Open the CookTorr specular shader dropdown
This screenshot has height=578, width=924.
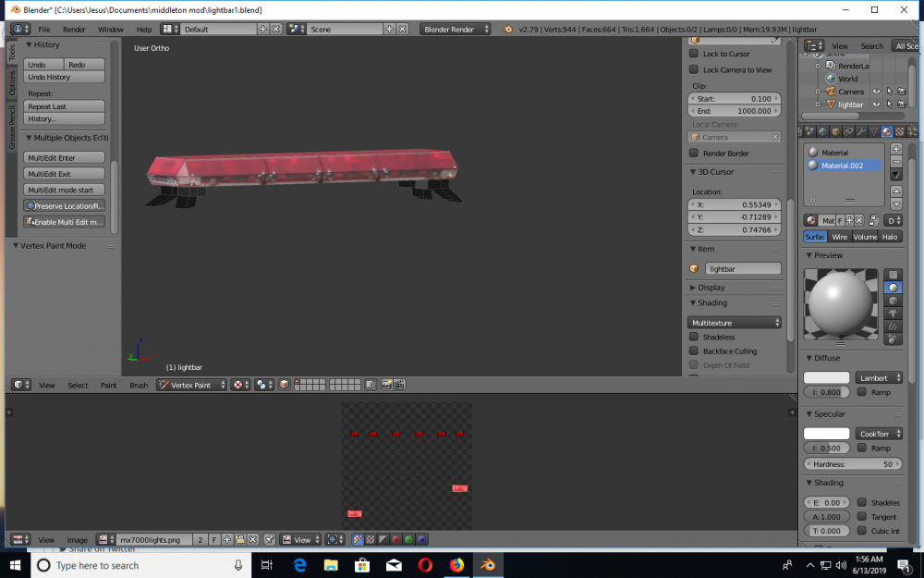point(879,434)
